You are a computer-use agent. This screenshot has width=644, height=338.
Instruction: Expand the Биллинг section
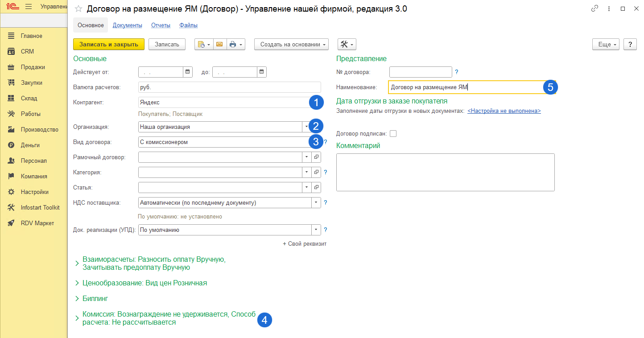point(77,298)
